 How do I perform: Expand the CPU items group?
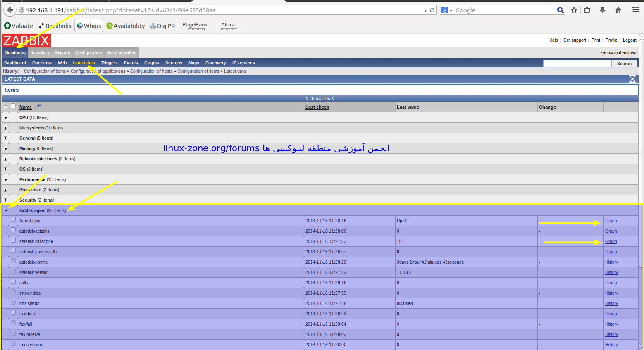[x=6, y=118]
